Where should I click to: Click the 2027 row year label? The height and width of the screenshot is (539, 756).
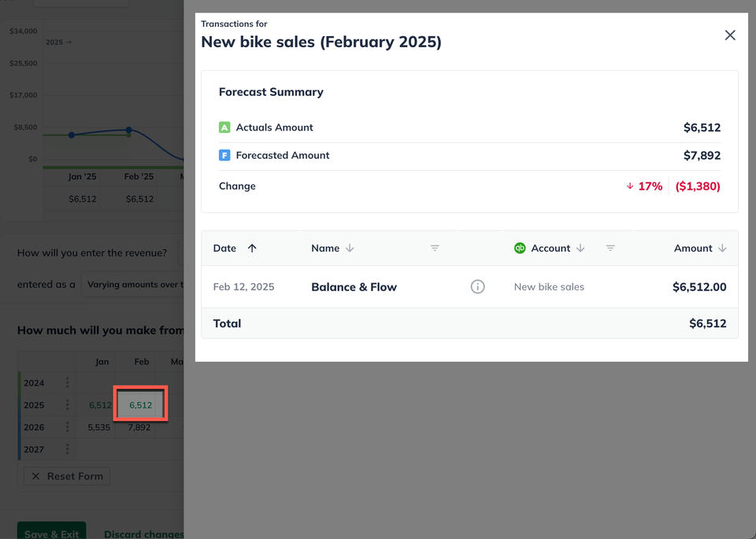34,449
